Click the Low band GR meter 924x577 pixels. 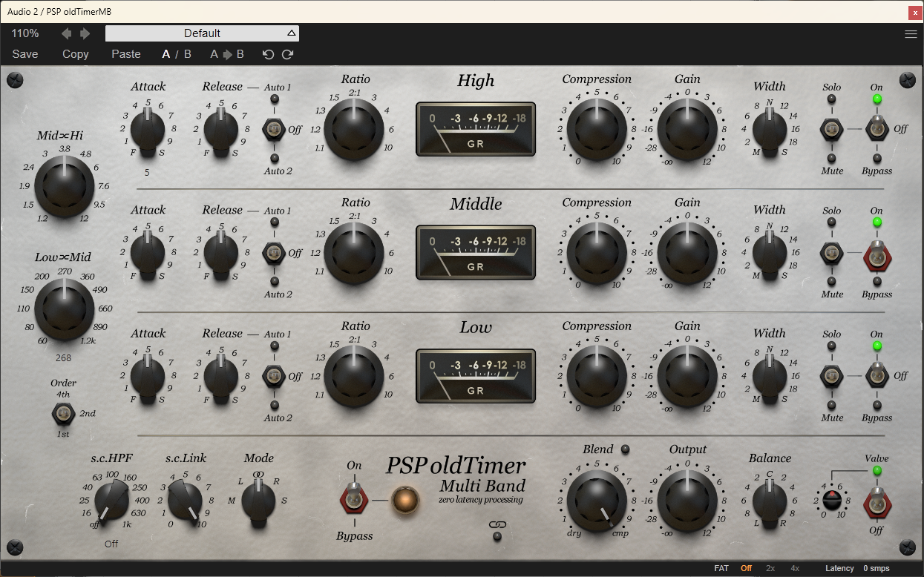click(x=476, y=375)
